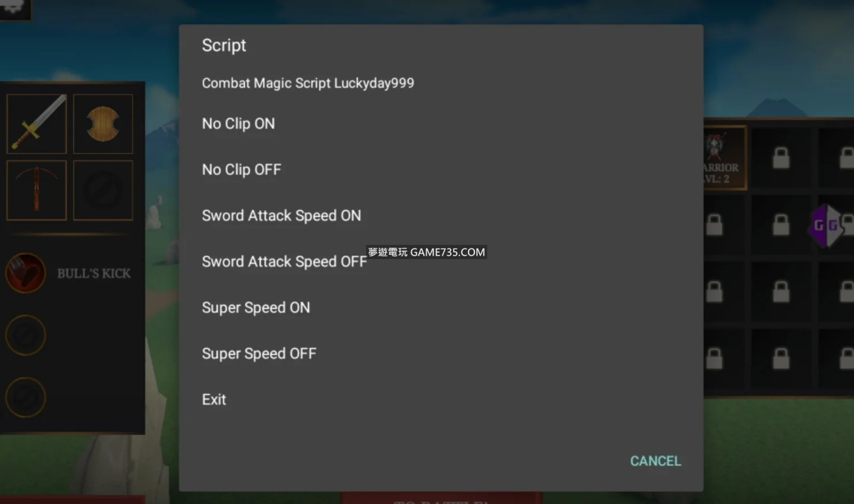Turn on Super Speed ON
854x504 pixels.
click(x=441, y=308)
